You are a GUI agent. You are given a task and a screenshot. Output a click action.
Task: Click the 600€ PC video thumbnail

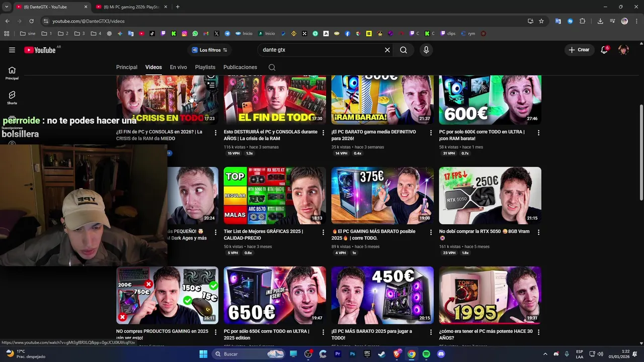click(490, 100)
